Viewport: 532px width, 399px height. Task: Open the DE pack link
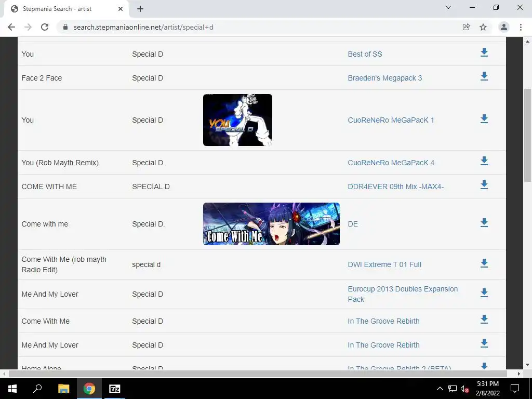[353, 224]
